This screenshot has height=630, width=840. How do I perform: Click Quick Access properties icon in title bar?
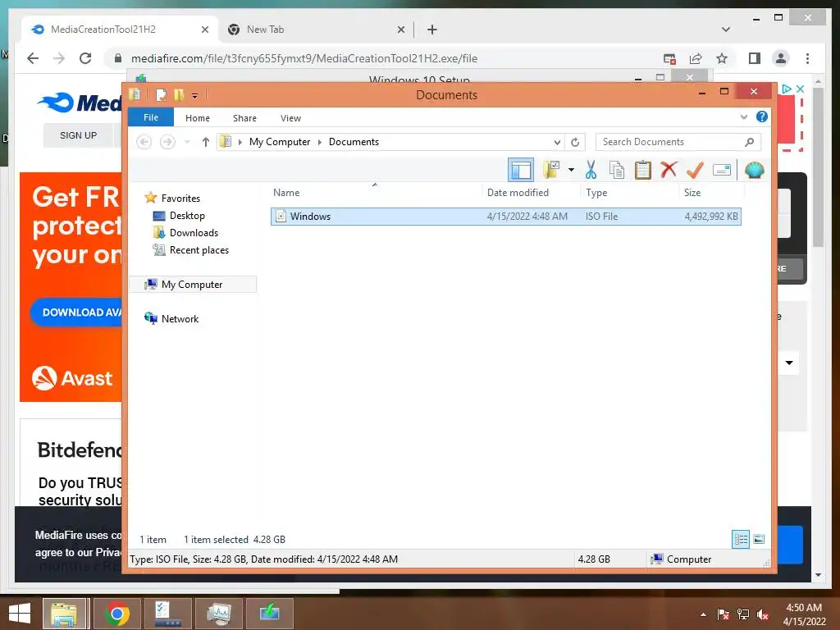click(161, 95)
